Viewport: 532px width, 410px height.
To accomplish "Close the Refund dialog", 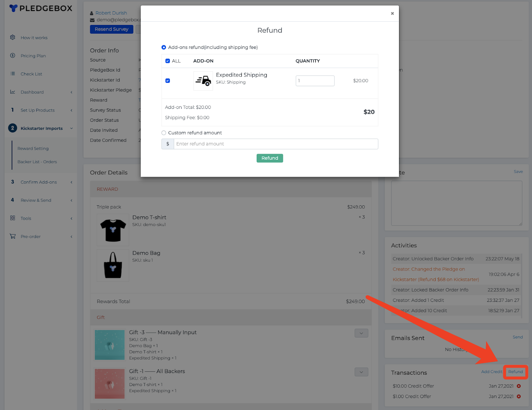I will click(x=392, y=13).
